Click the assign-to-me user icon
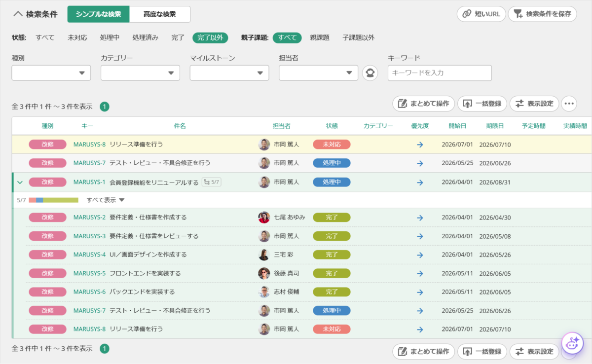Image resolution: width=592 pixels, height=364 pixels. pyautogui.click(x=370, y=73)
